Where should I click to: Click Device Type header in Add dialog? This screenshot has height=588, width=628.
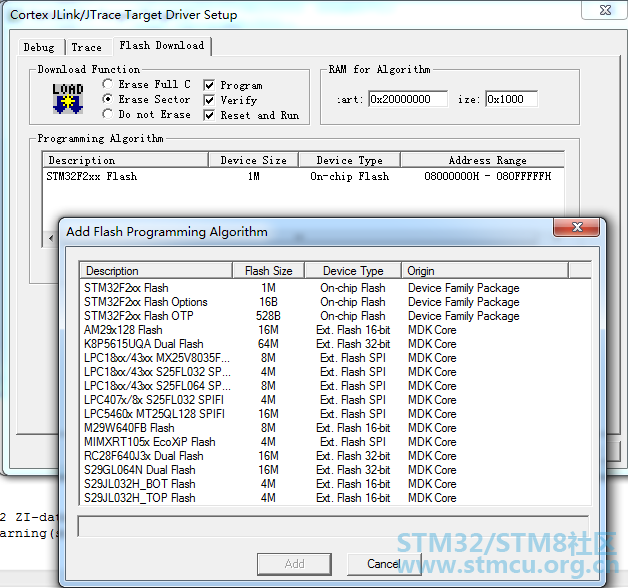pos(353,271)
